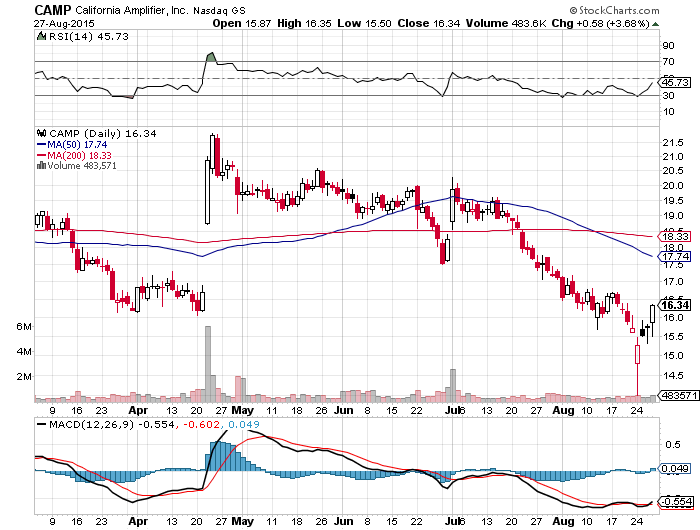The image size is (700, 530).
Task: Click the 'MA(50) 17.74' legend text
Action: [77, 145]
